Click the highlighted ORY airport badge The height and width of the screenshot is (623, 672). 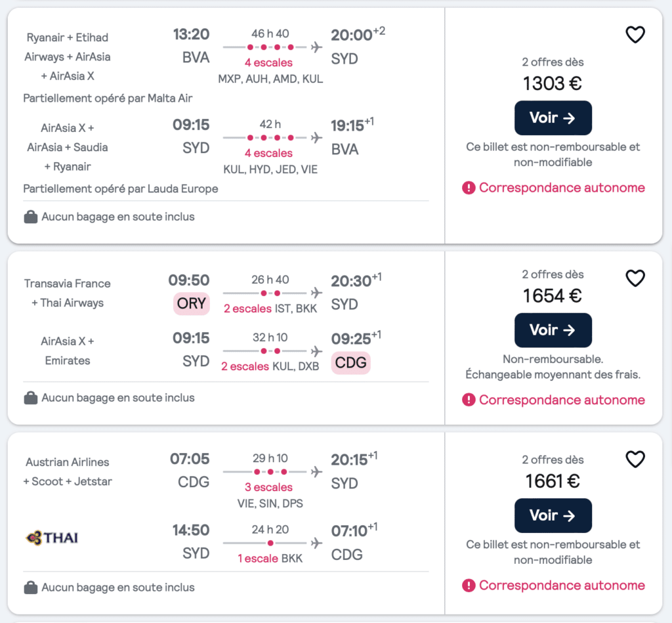[x=192, y=303]
